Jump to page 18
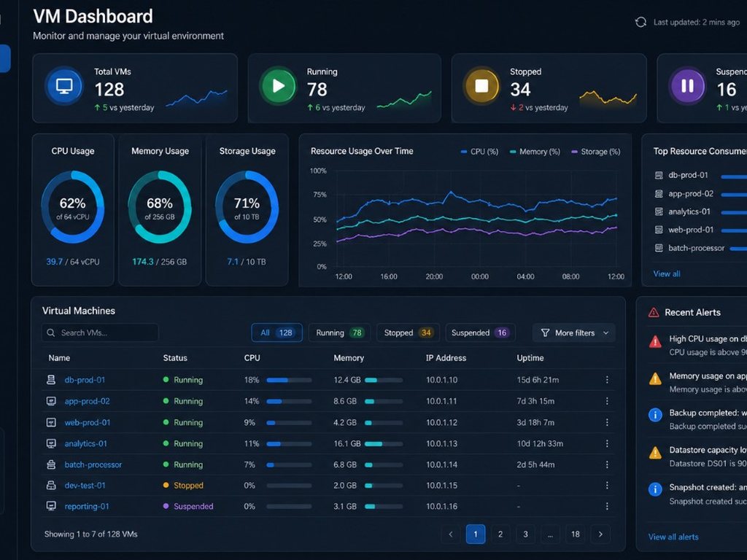 tap(576, 534)
